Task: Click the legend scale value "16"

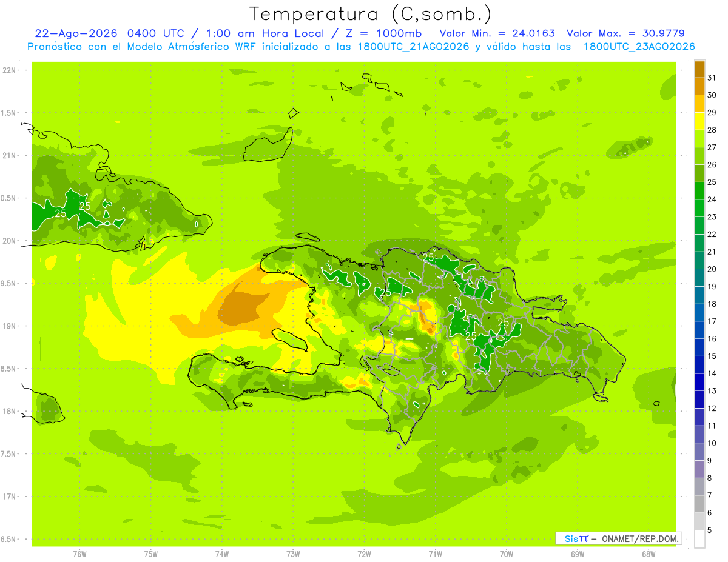Action: (712, 339)
